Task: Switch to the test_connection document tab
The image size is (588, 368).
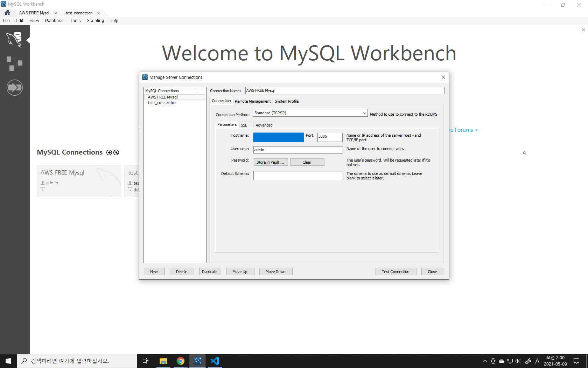Action: tap(79, 13)
